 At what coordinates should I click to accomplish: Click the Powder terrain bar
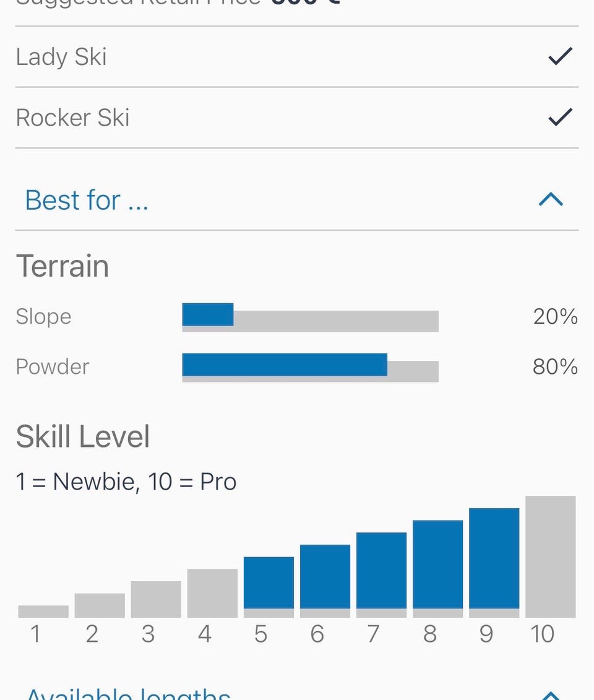[x=310, y=368]
